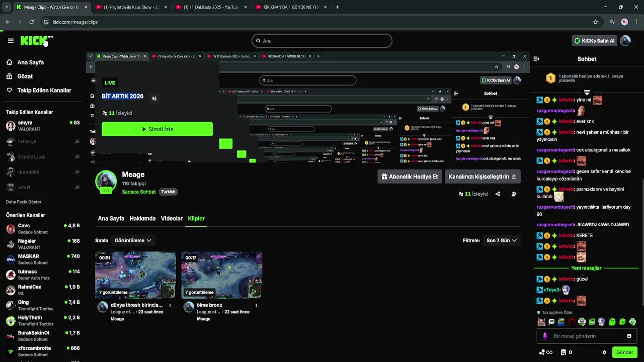Click the browser address bar URL
This screenshot has height=362, width=644.
[75, 22]
